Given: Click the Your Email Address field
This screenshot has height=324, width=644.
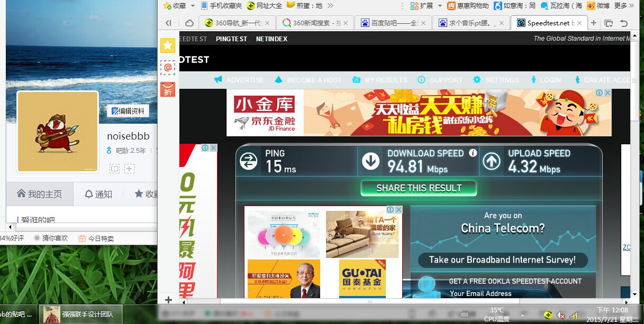Looking at the screenshot, I should [x=480, y=293].
